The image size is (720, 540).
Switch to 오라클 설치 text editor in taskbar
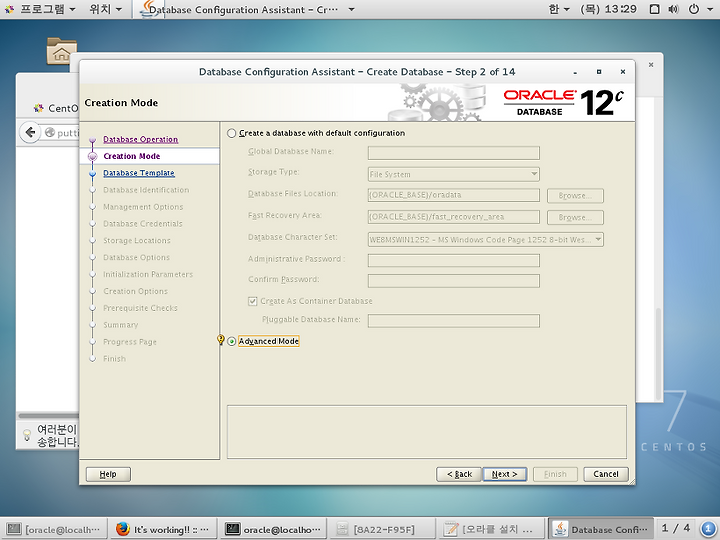[491, 529]
